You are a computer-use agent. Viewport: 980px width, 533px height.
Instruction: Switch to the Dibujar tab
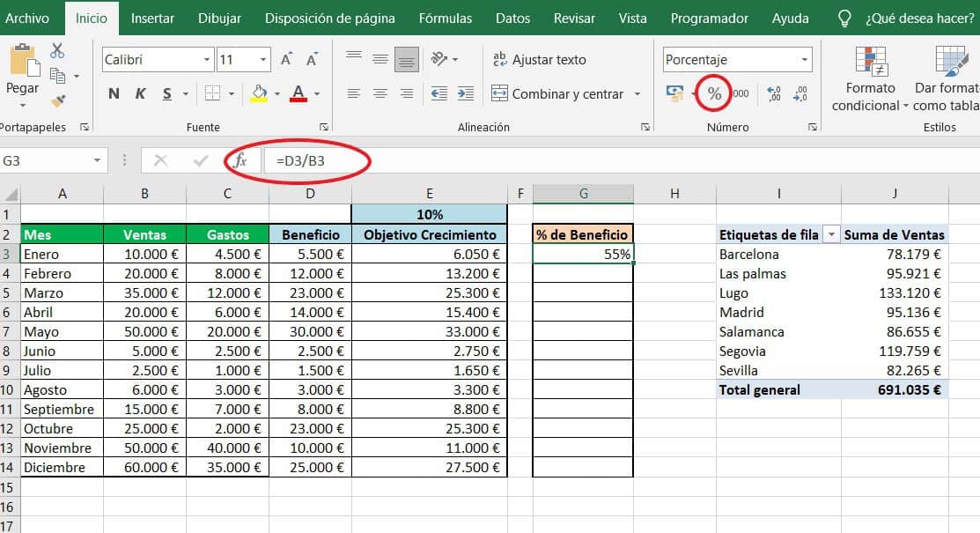coord(219,19)
